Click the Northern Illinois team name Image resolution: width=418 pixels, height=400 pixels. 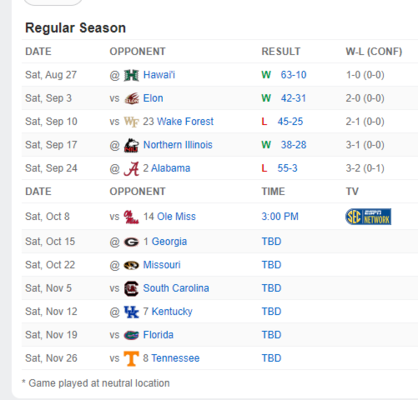tap(178, 145)
